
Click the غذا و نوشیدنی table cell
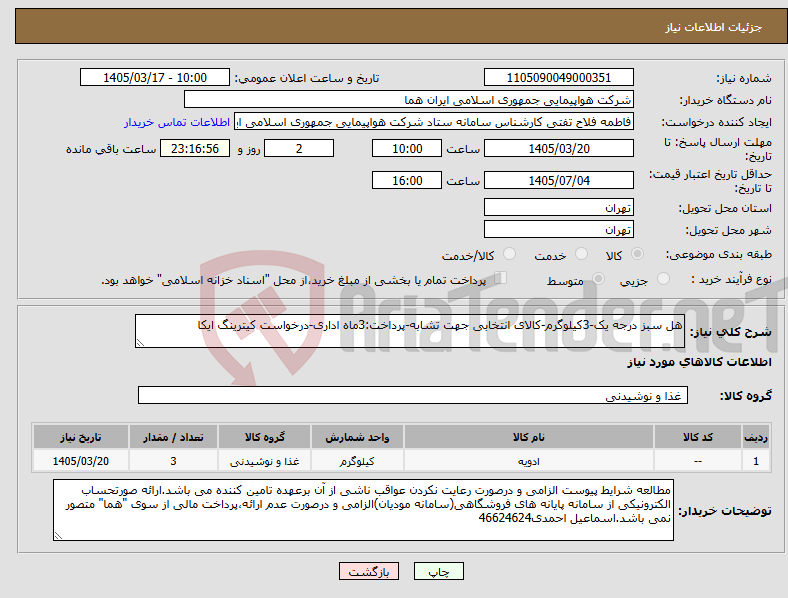(264, 461)
